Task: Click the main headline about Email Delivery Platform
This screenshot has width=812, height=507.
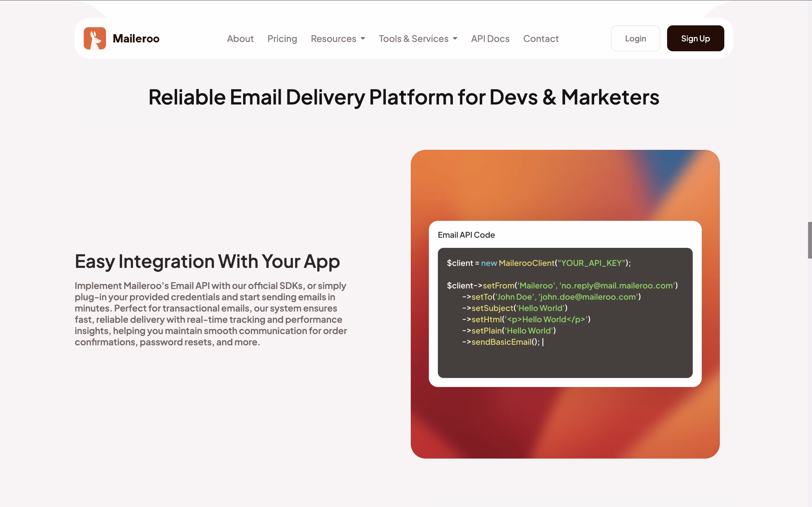Action: click(403, 97)
